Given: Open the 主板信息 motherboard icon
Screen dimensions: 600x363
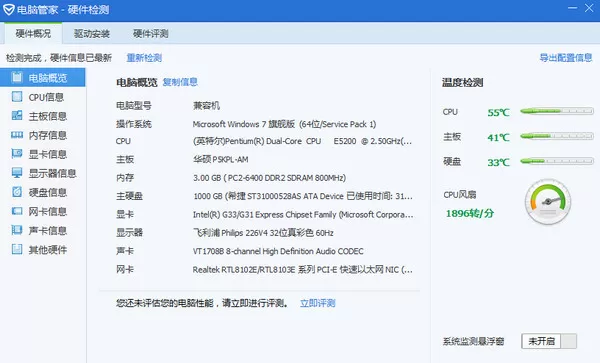Looking at the screenshot, I should pos(17,116).
